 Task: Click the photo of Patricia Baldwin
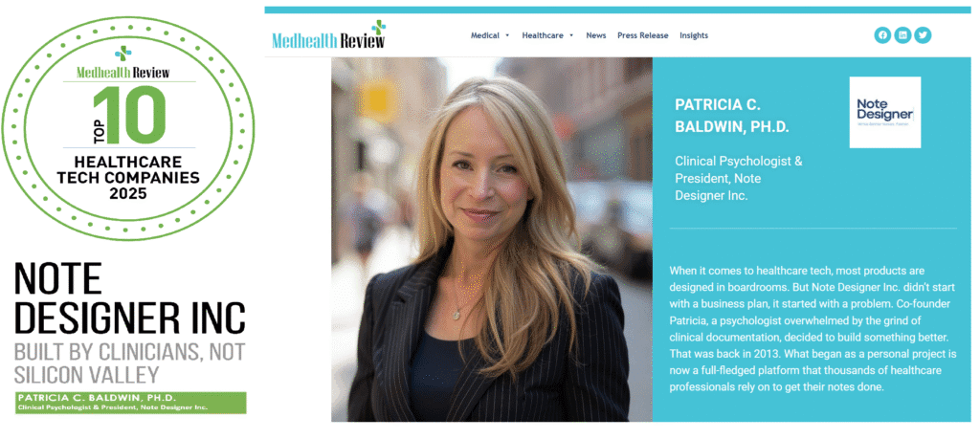pyautogui.click(x=492, y=239)
